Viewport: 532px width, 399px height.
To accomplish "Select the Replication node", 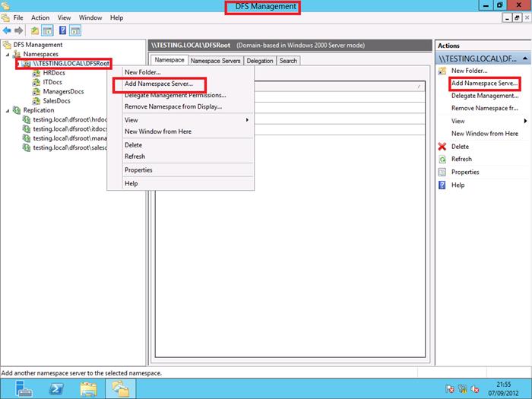I will pos(38,110).
